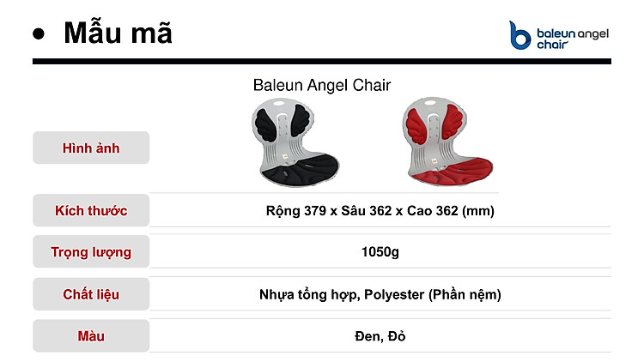Select the black Angel Chair image
Image resolution: width=644 pixels, height=362 pixels.
[x=295, y=142]
